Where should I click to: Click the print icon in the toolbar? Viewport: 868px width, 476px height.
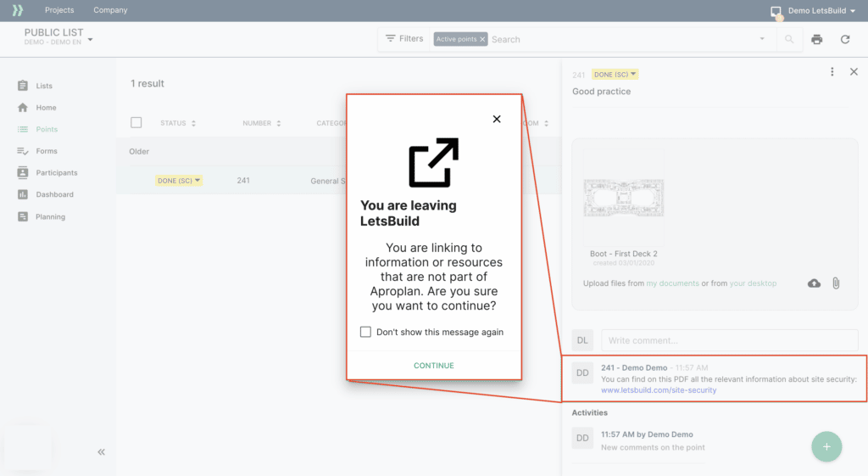coord(816,39)
